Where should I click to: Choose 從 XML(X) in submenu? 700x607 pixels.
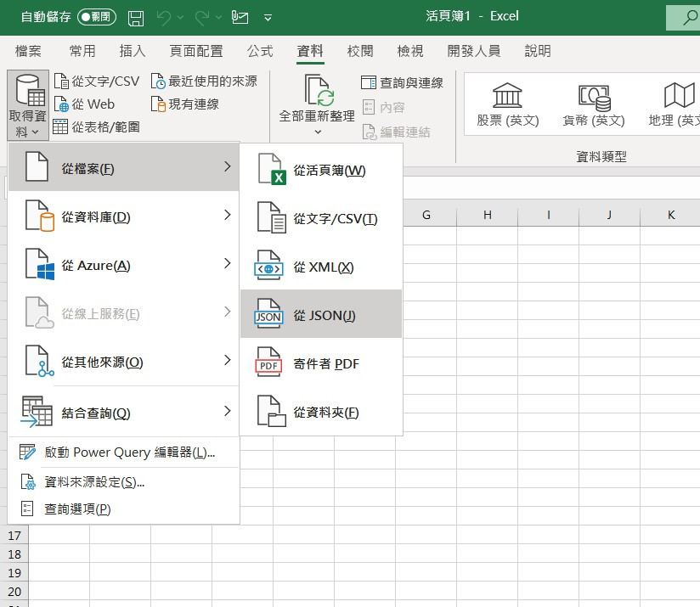[321, 267]
